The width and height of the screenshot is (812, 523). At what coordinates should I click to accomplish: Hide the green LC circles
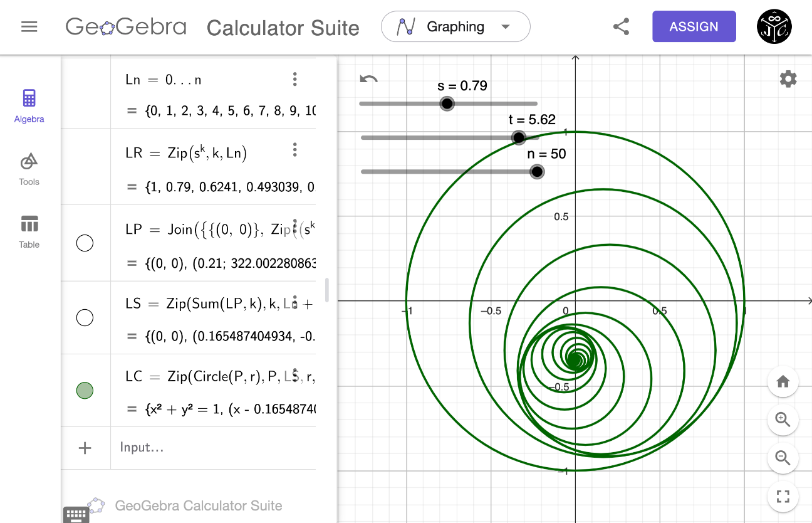point(85,391)
